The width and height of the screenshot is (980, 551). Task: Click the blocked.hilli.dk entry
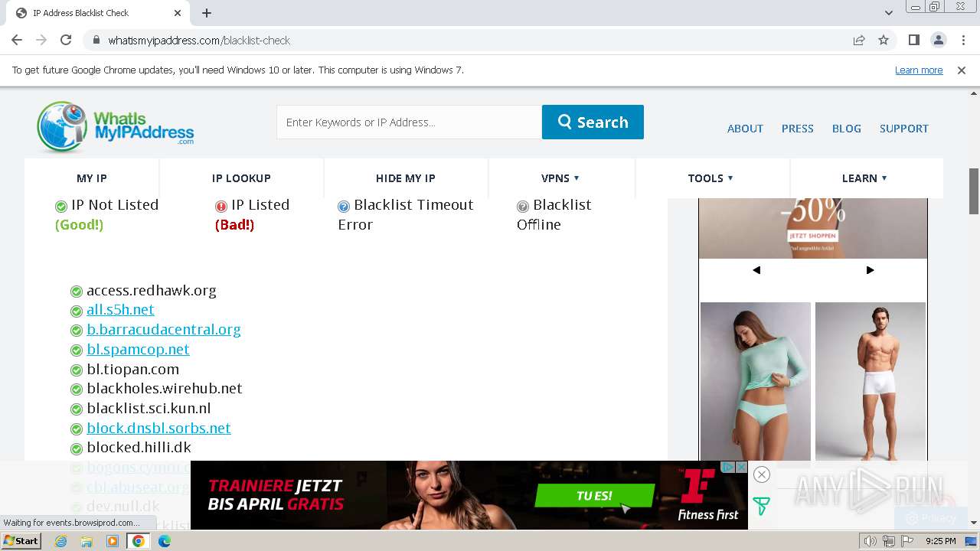[139, 448]
